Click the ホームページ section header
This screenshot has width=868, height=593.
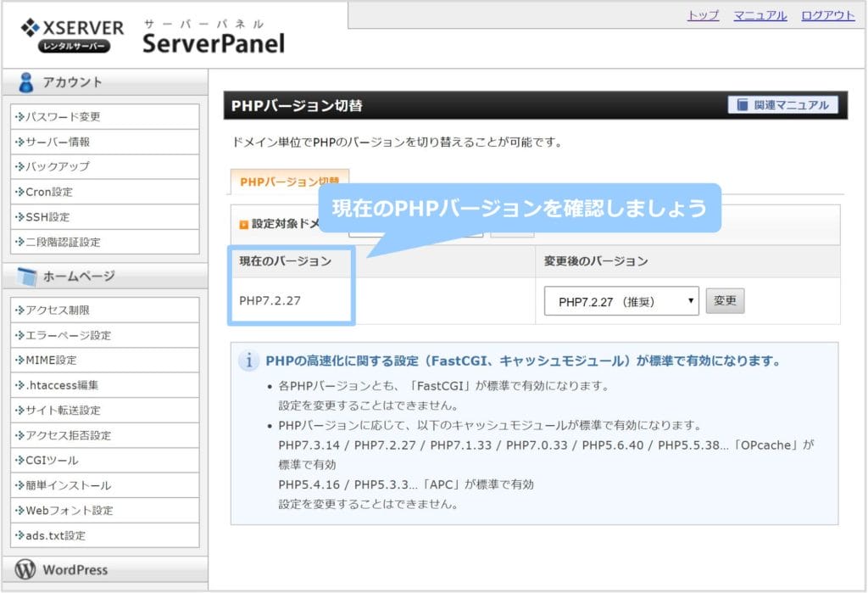pyautogui.click(x=105, y=276)
